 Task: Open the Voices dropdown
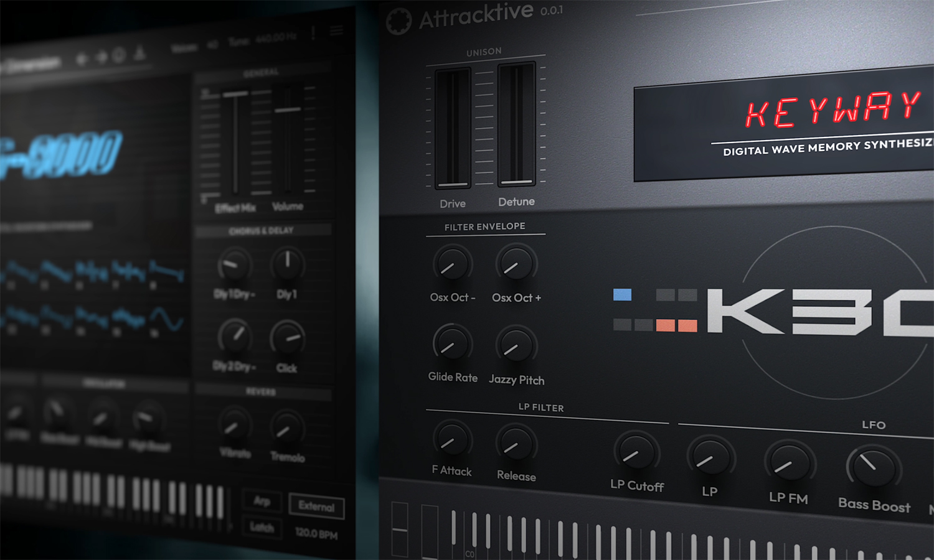(x=212, y=44)
